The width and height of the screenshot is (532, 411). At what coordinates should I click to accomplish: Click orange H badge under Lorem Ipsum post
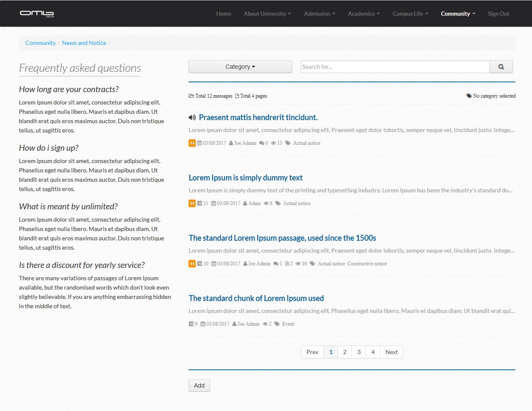click(192, 203)
